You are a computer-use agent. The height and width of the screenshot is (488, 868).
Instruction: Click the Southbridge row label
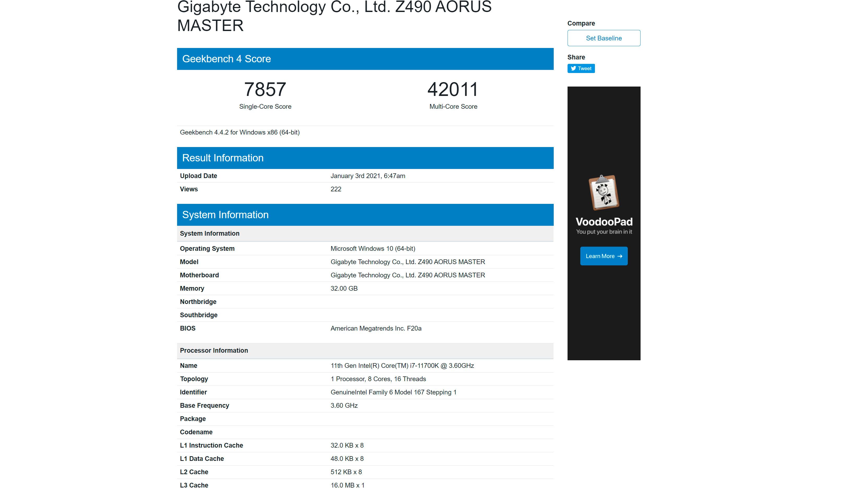point(199,315)
